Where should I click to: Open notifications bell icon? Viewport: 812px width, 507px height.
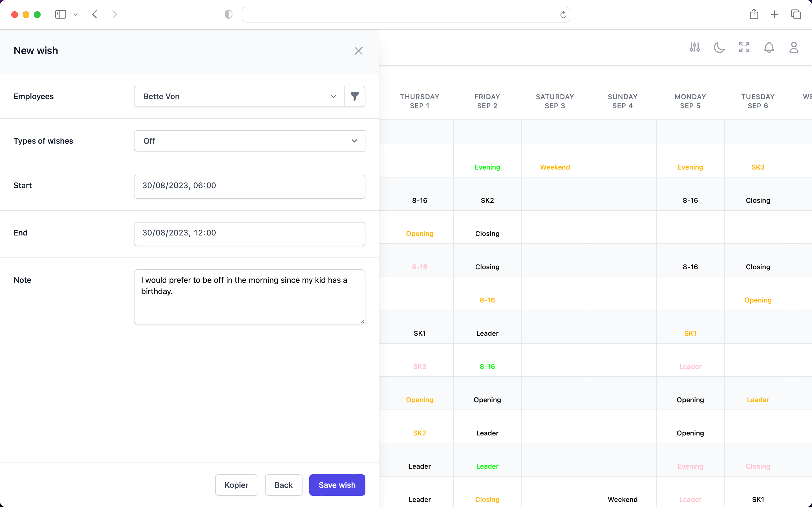[769, 48]
